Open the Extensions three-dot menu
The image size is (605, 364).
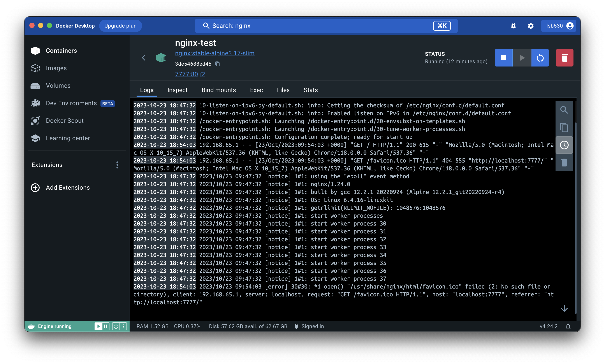117,165
